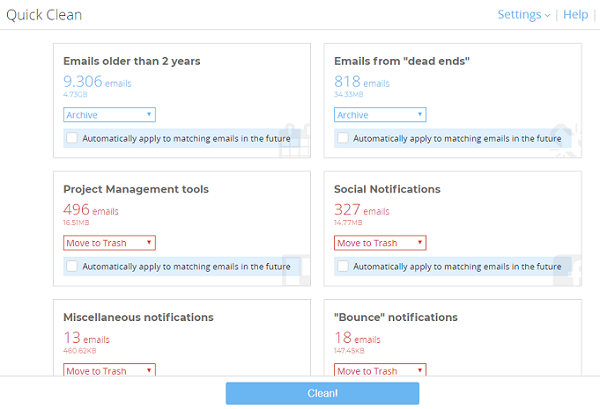Tick auto-apply checkbox for Social Notifications
This screenshot has height=409, width=600.
(x=343, y=267)
